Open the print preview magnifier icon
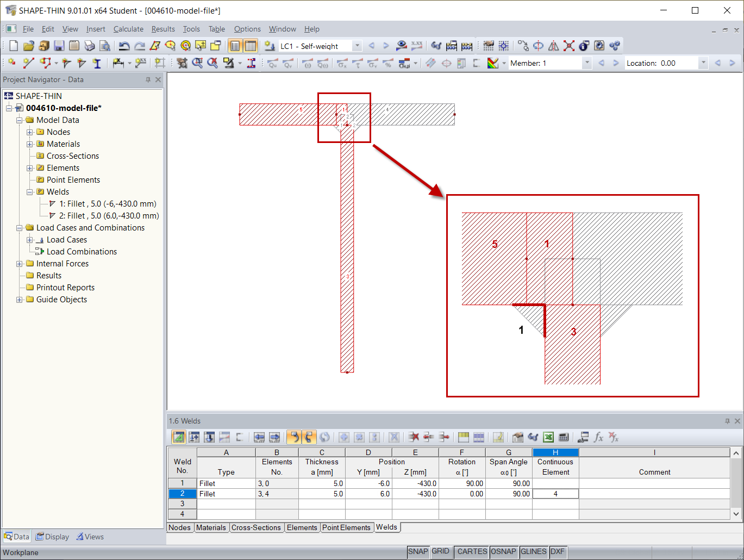The height and width of the screenshot is (560, 744). [105, 46]
